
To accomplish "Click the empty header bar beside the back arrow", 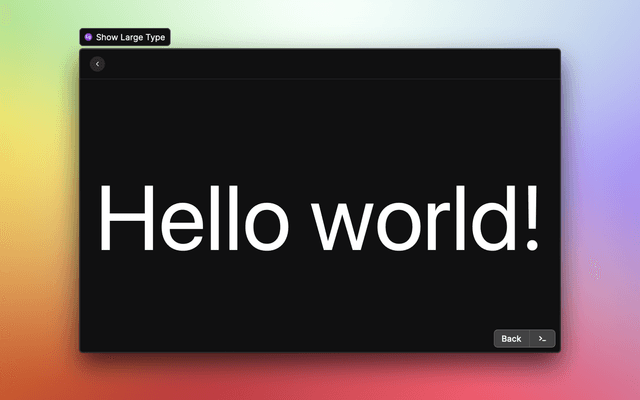I will 320,64.
